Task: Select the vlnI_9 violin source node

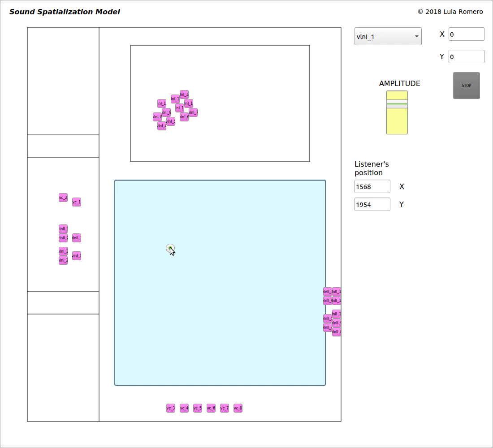Action: tap(167, 112)
